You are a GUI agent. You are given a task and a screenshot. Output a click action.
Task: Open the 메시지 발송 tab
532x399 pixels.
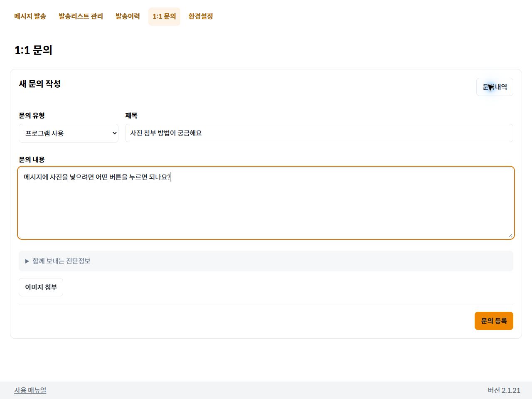[30, 16]
